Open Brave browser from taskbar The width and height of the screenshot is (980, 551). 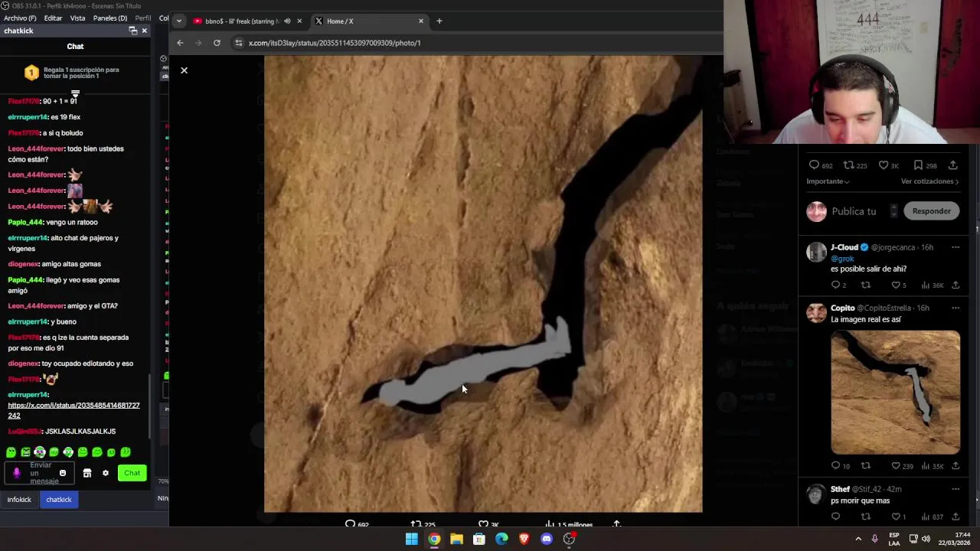pyautogui.click(x=524, y=539)
